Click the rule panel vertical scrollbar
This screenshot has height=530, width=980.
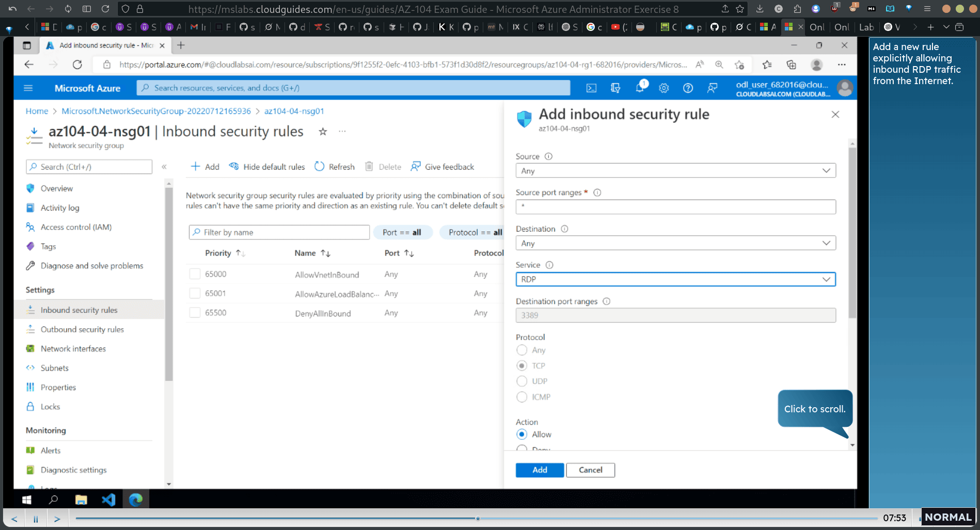pyautogui.click(x=852, y=232)
